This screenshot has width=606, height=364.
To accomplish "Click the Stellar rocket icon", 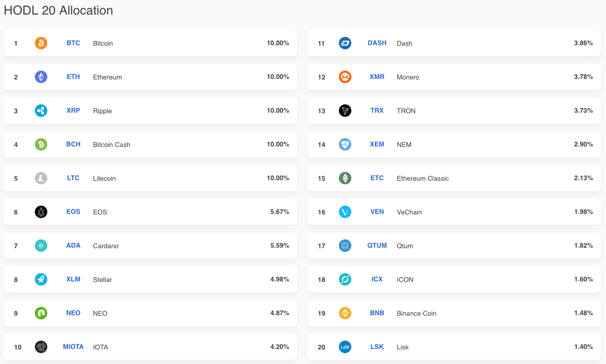I will (41, 279).
